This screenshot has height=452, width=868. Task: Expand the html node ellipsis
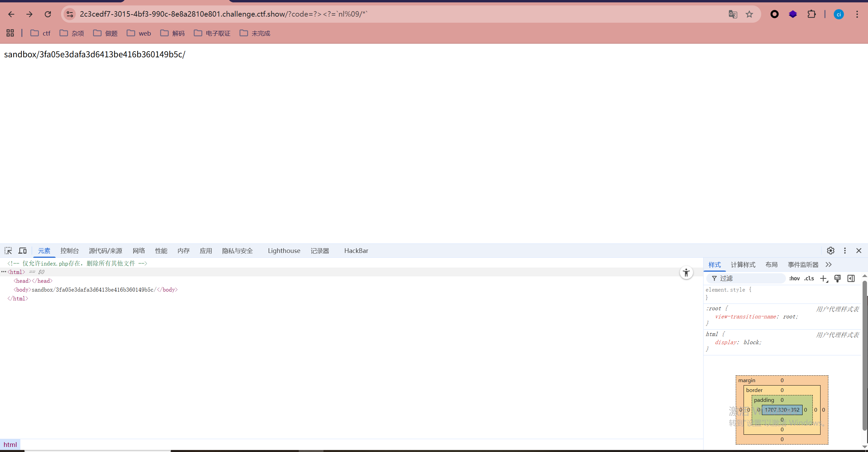3,272
